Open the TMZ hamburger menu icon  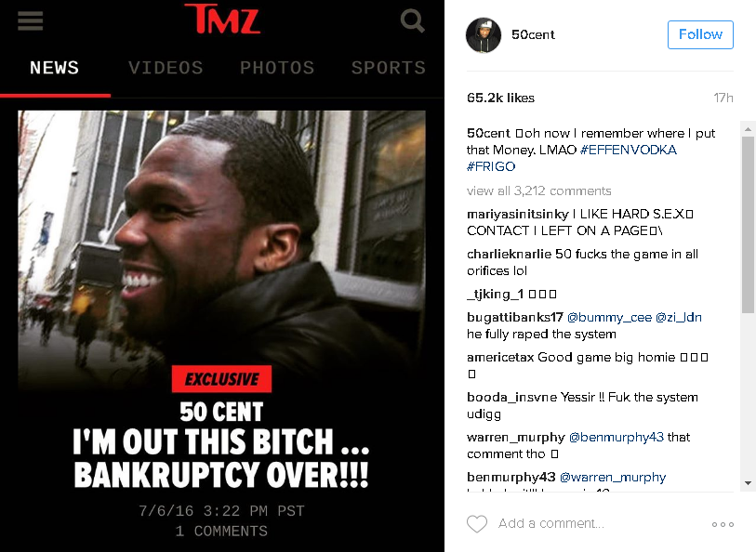[31, 20]
